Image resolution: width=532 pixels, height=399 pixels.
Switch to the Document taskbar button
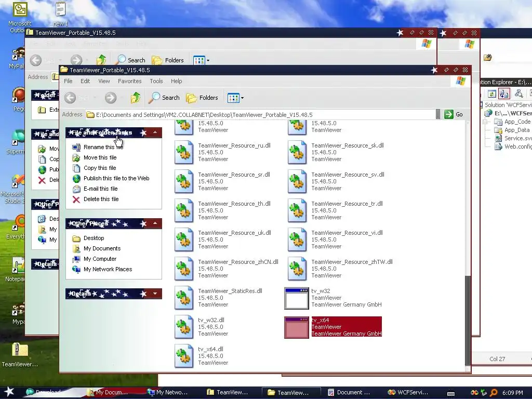tap(349, 393)
